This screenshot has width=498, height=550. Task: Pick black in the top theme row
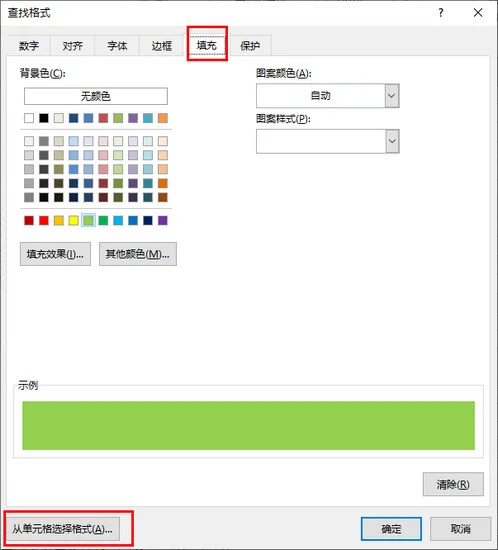[44, 118]
